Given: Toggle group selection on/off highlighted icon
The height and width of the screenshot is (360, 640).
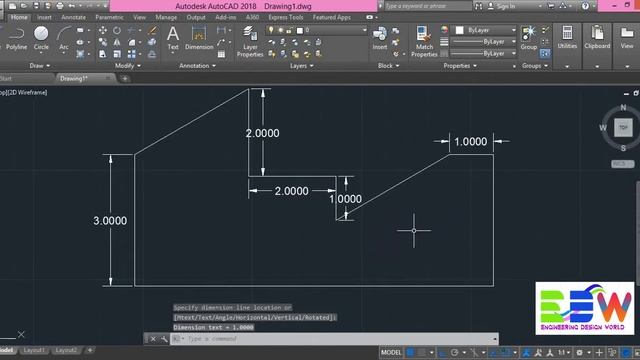Looking at the screenshot, I should point(545,53).
